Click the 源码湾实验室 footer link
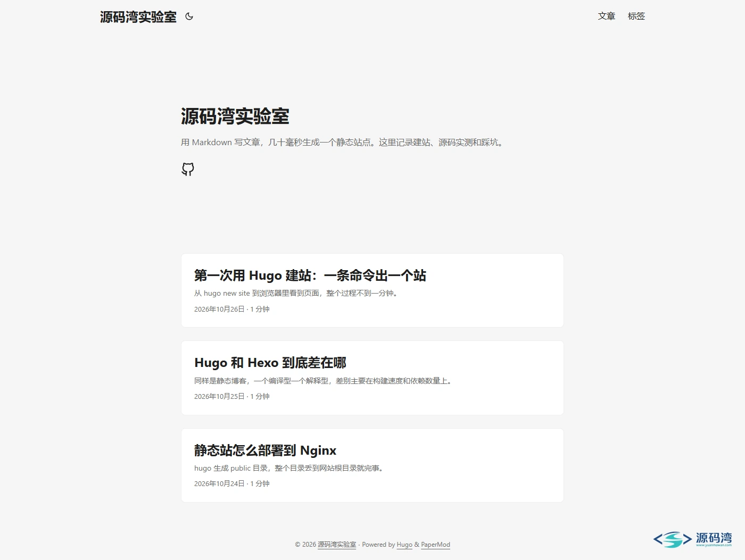745x560 pixels. click(337, 545)
